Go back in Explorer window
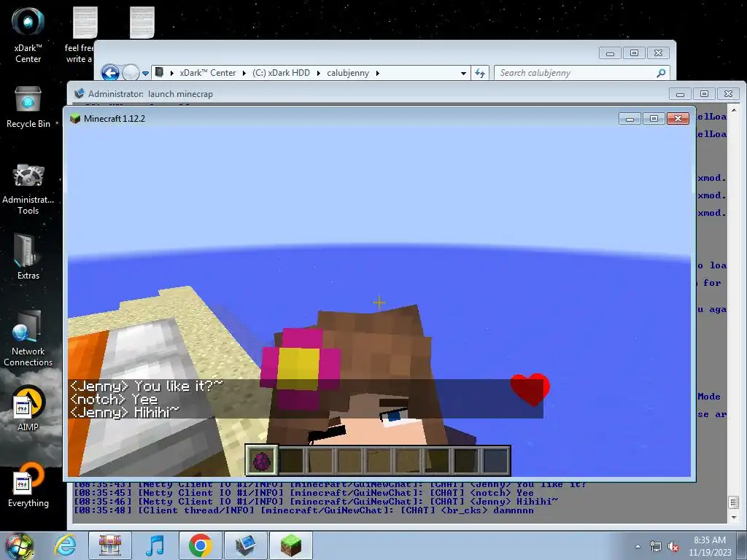 [x=110, y=73]
